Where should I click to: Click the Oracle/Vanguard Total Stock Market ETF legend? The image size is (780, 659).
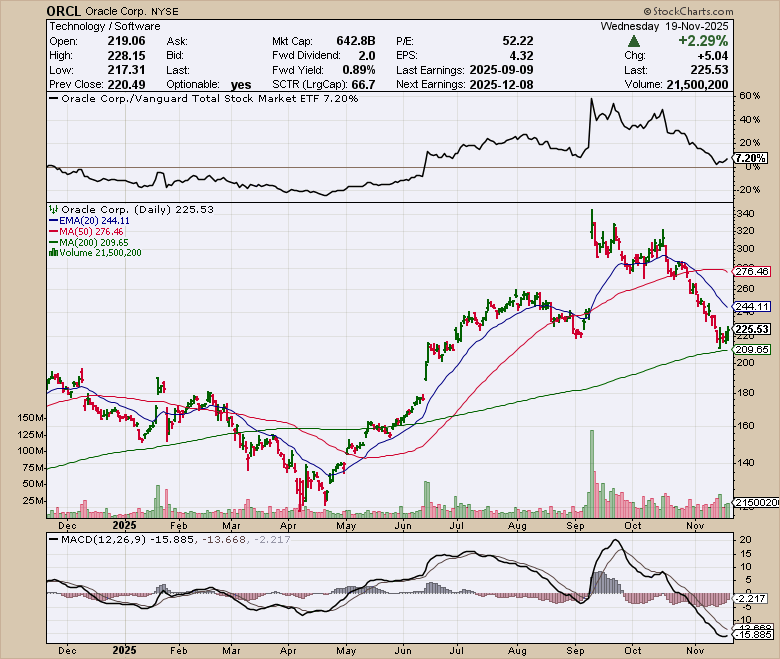[x=204, y=98]
